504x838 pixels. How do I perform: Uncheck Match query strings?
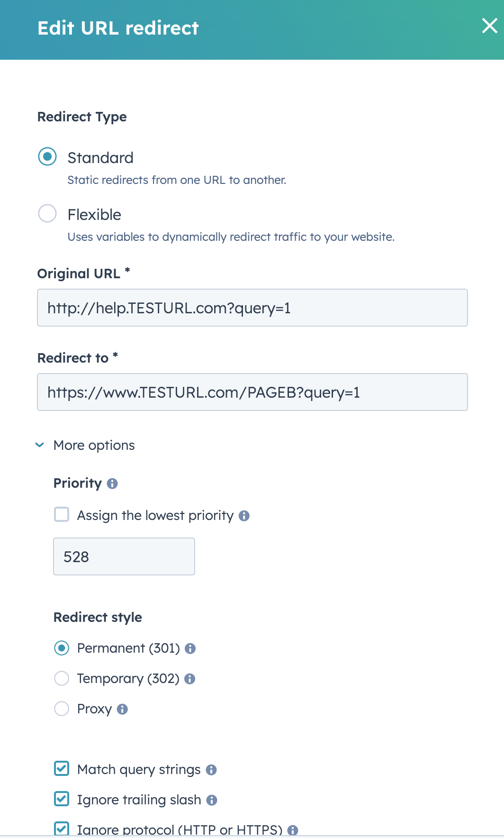pyautogui.click(x=61, y=769)
